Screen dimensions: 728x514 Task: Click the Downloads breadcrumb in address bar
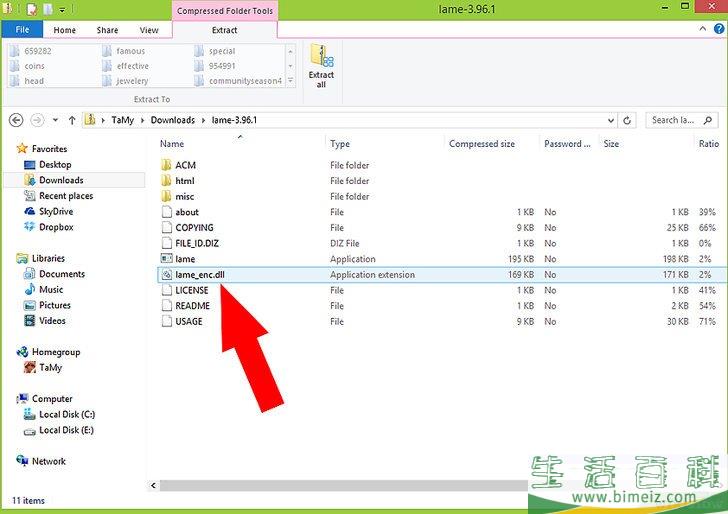pos(173,120)
